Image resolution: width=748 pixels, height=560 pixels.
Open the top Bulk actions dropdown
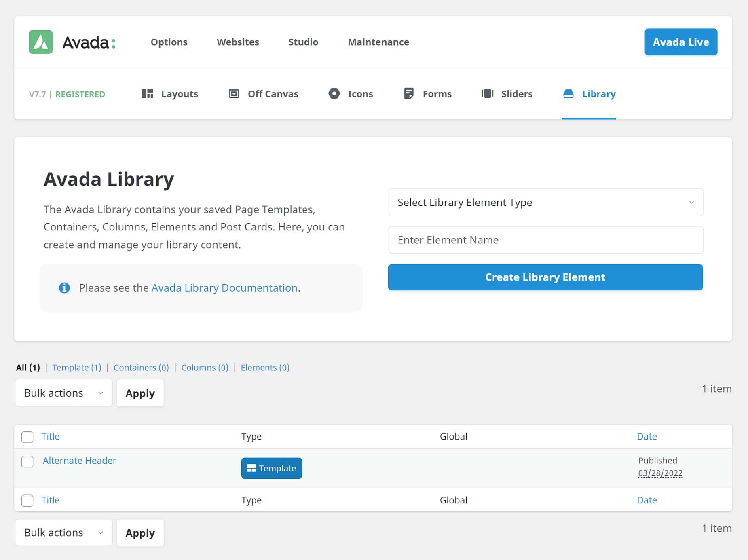(x=64, y=393)
